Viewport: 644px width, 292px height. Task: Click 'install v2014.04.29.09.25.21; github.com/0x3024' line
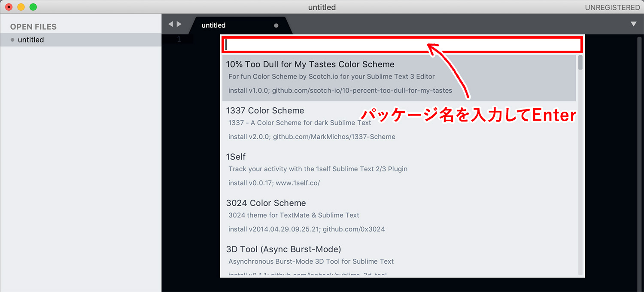pos(307,229)
